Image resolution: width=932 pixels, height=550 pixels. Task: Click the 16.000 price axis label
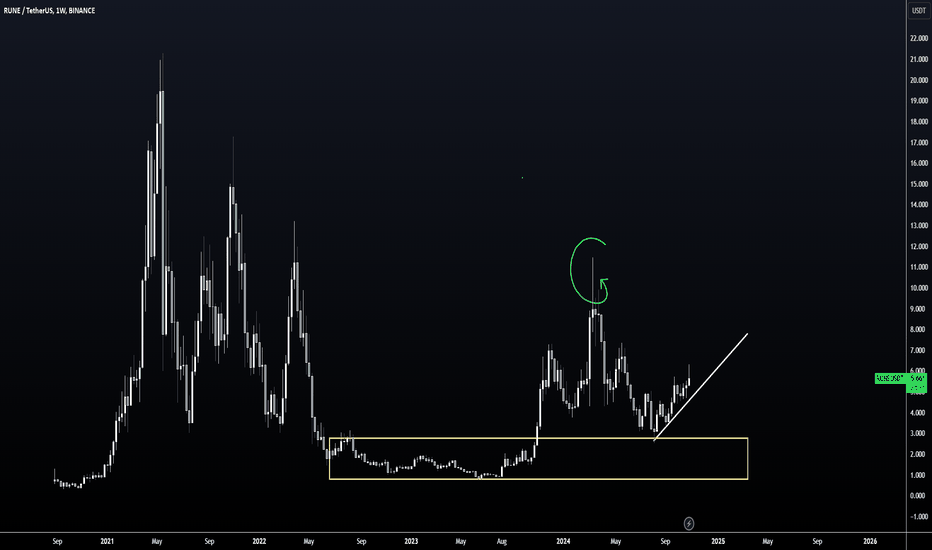click(x=919, y=163)
